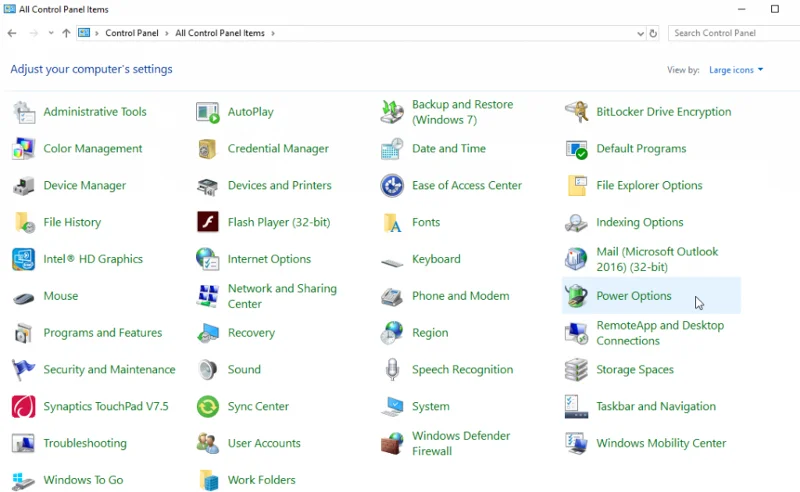Open the recent locations dropdown arrow

(x=51, y=33)
